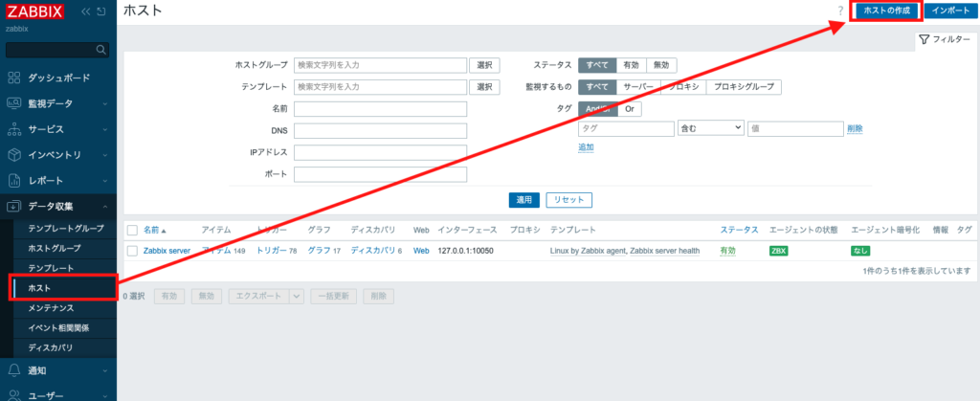Click the sidebar hide toggle icon
The image size is (980, 401).
coord(101,11)
